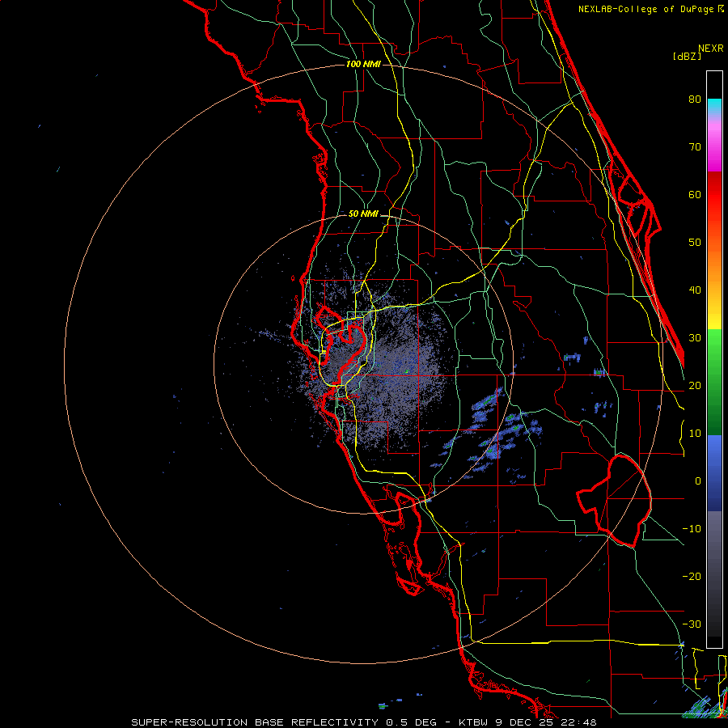
Task: Click the "KTBW 9 DEC 25 22:48" timestamp
Action: click(x=527, y=722)
